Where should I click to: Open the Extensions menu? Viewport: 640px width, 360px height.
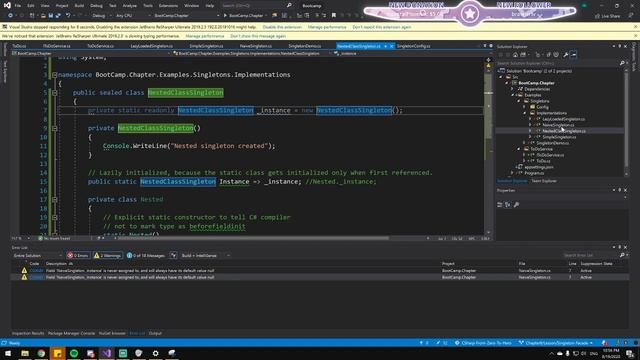pos(168,6)
